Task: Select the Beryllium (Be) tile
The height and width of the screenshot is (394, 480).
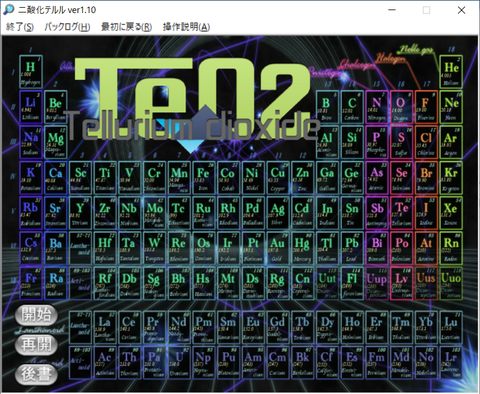Action: tap(56, 107)
